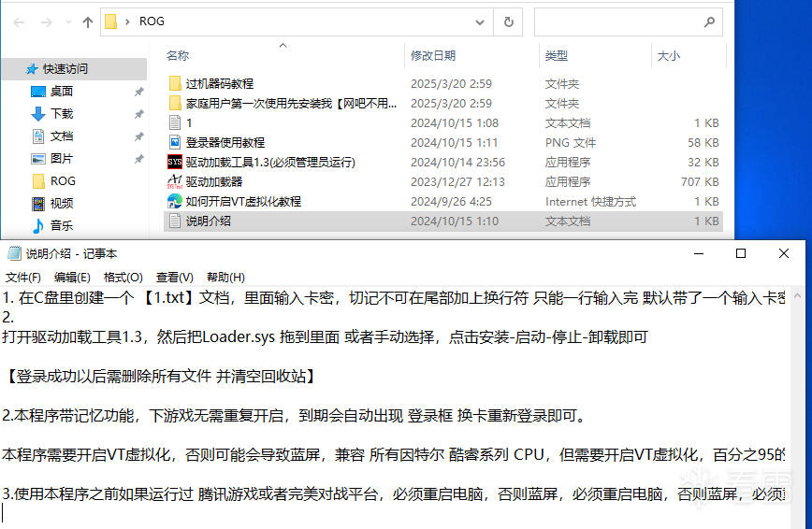This screenshot has width=812, height=529.
Task: Open 图片 in the sidebar
Action: 62,158
